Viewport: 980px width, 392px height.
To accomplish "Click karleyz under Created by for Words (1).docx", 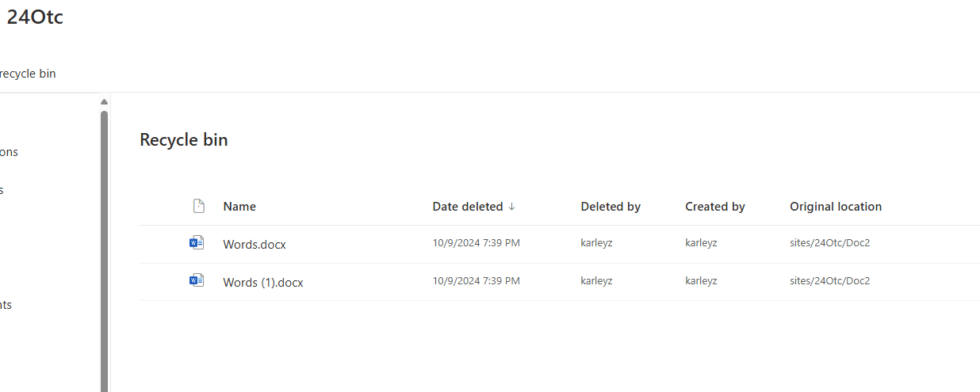I will click(701, 280).
